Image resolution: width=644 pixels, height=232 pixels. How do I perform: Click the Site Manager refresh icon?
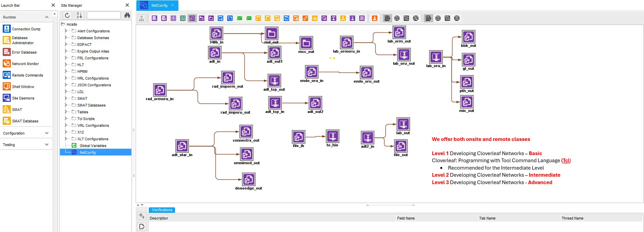coord(67,15)
